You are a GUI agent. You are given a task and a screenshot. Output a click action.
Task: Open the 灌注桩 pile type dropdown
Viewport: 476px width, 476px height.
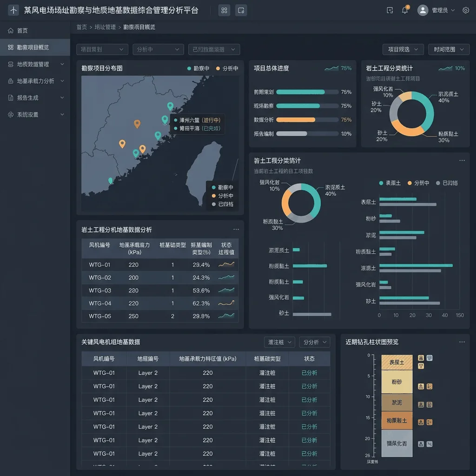[279, 342]
